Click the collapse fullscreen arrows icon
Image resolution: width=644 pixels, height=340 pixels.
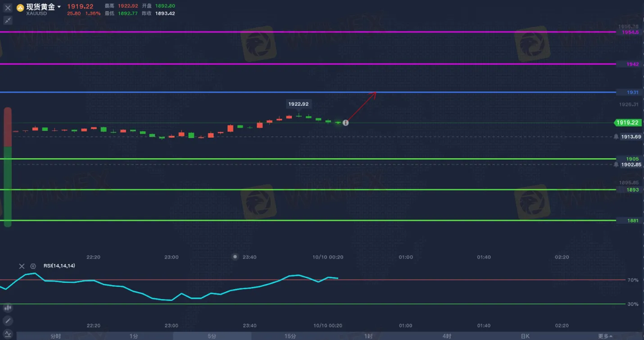coord(8,20)
